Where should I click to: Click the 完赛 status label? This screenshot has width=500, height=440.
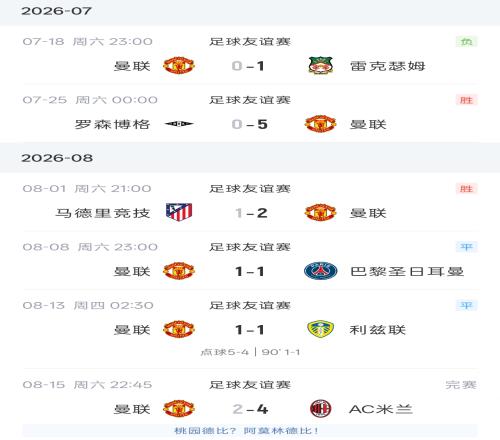pyautogui.click(x=461, y=385)
